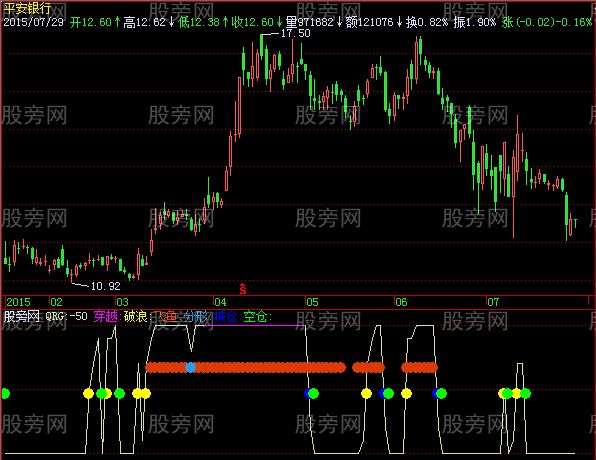
Task: Select the yellow 破浪 legend label
Action: click(137, 316)
